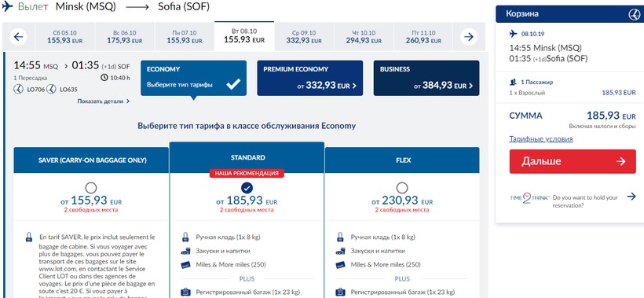
Task: Open the Тарифные условия link
Action: (x=541, y=139)
